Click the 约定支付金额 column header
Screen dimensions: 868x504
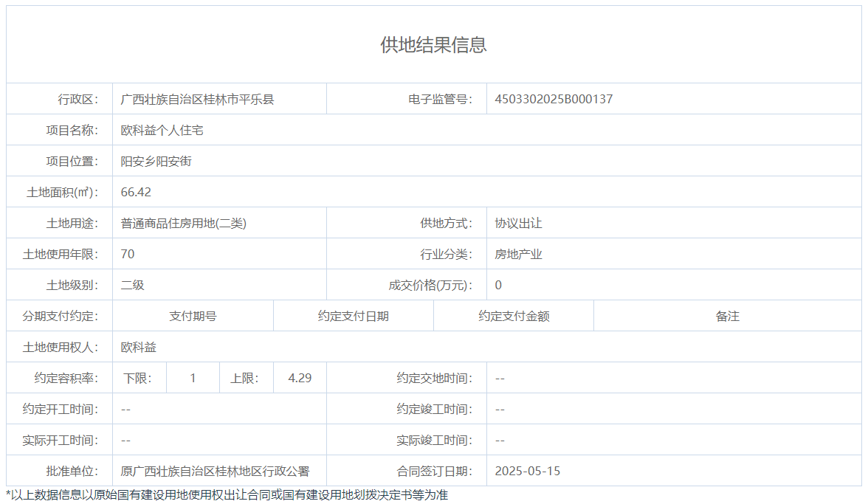coord(513,316)
